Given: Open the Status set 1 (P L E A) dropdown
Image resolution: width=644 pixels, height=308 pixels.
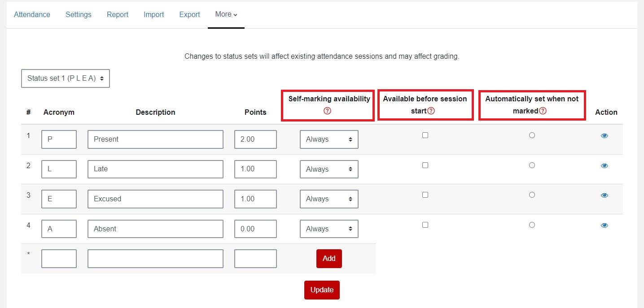Looking at the screenshot, I should click(66, 78).
